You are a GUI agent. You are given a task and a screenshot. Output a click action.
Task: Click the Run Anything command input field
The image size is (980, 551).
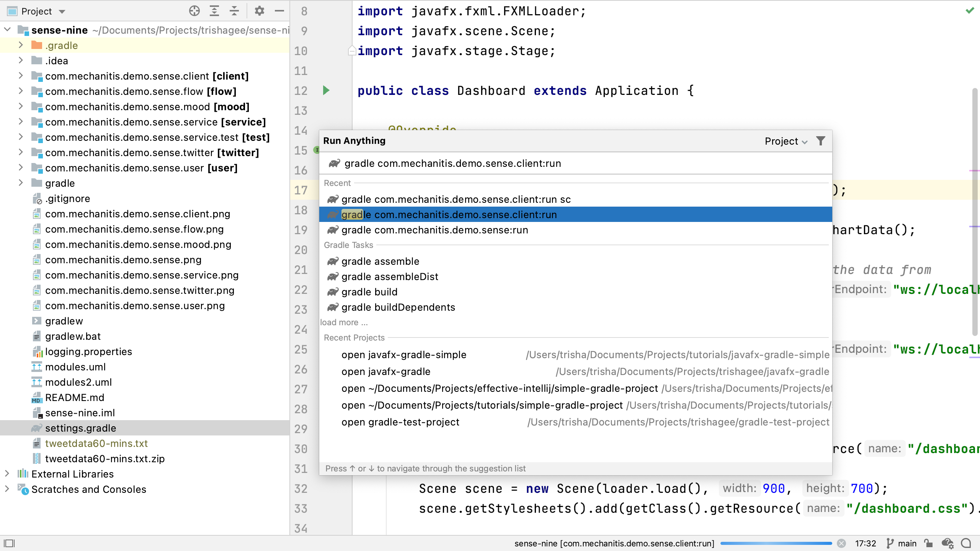click(x=575, y=163)
